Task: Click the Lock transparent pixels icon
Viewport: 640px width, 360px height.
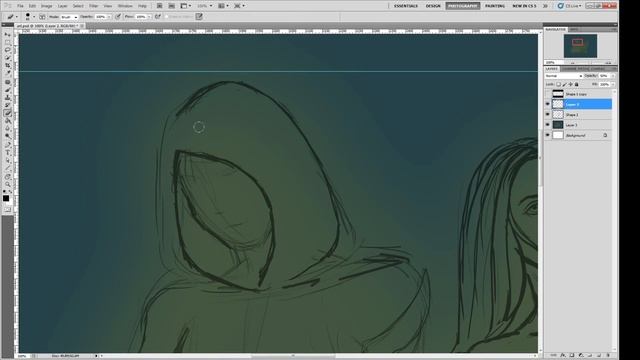Action: click(x=558, y=84)
